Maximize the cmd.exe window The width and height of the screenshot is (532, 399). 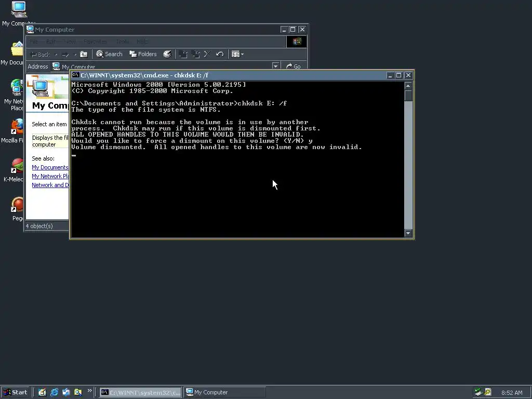click(x=398, y=75)
